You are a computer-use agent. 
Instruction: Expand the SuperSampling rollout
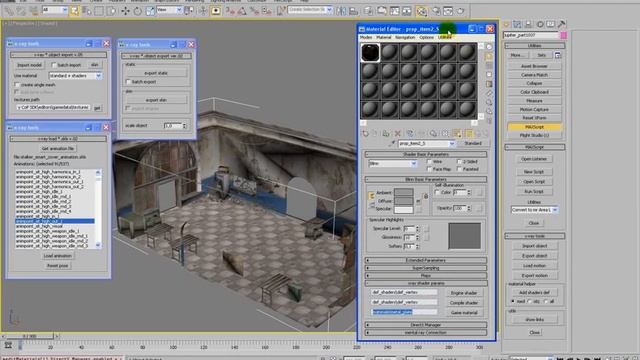426,268
